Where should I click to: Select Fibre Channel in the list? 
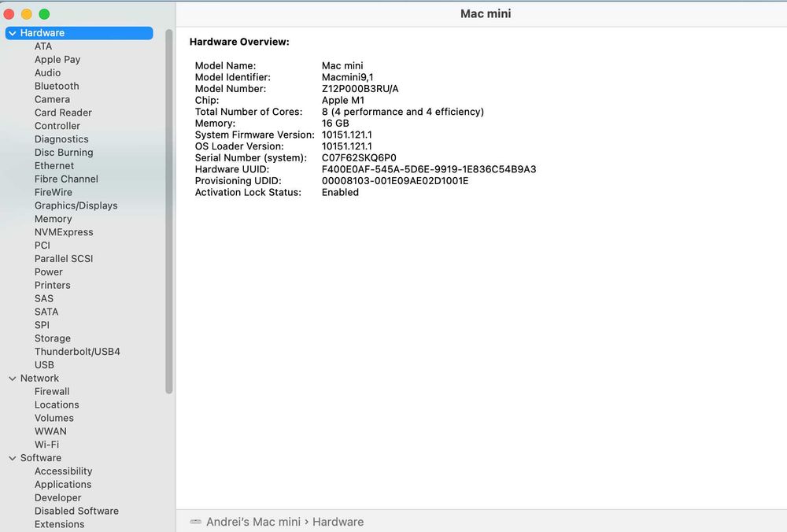tap(66, 179)
